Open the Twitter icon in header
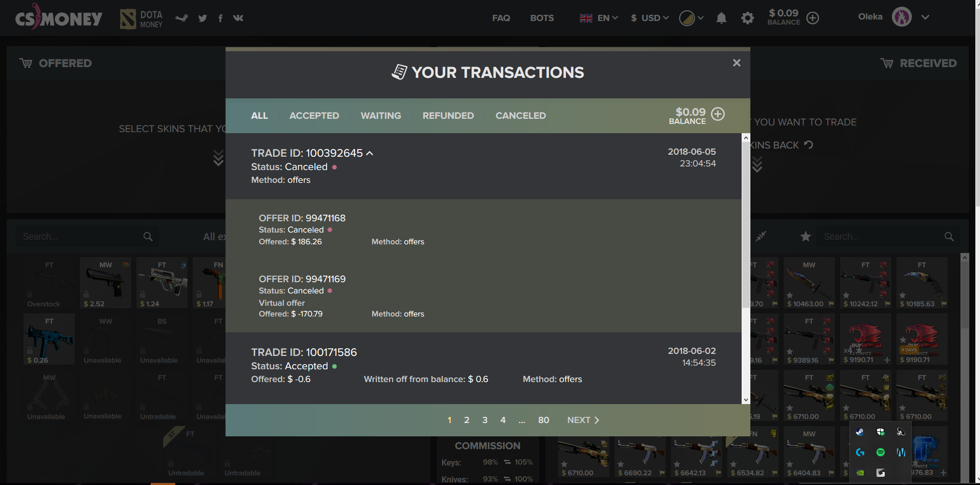980x485 pixels. [202, 18]
